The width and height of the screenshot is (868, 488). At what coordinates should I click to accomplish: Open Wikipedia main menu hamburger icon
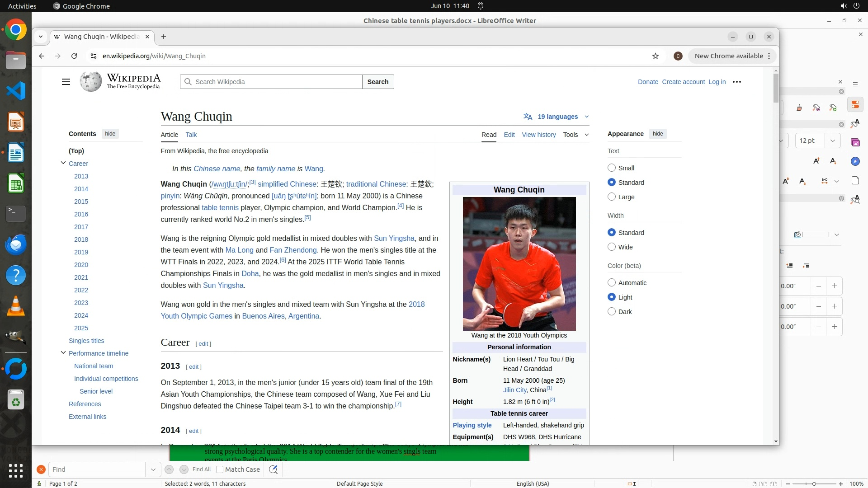click(66, 82)
